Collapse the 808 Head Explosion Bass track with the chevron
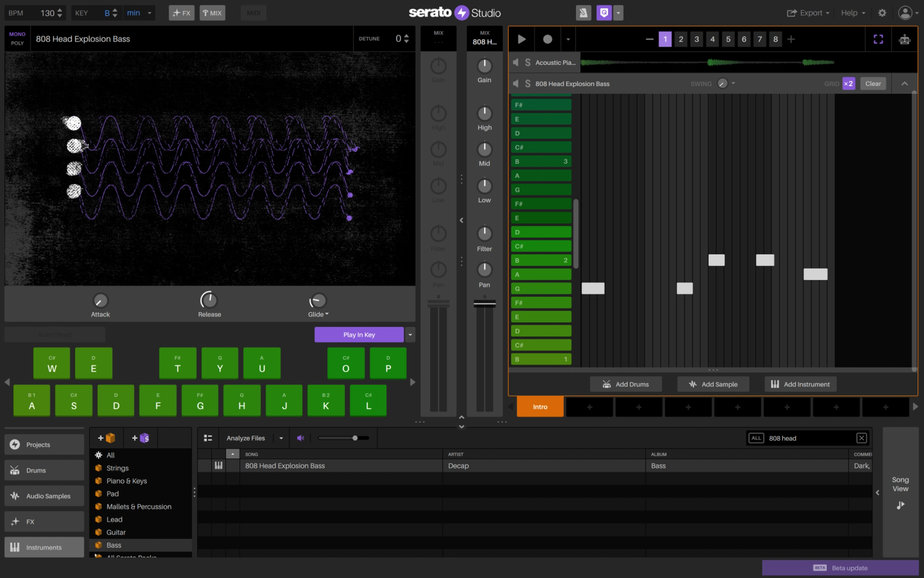Image resolution: width=924 pixels, height=578 pixels. click(905, 83)
